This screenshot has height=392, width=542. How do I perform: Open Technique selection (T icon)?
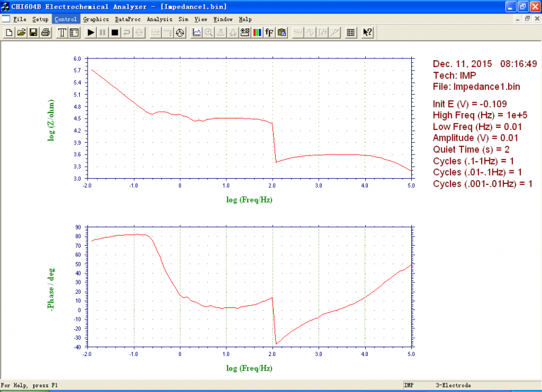(x=62, y=32)
